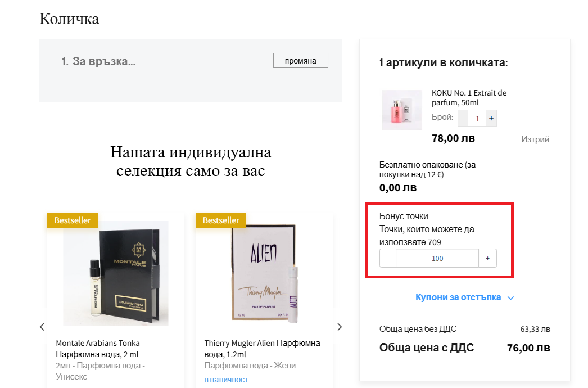
Task: Increase bonus points with plus button
Action: [487, 258]
